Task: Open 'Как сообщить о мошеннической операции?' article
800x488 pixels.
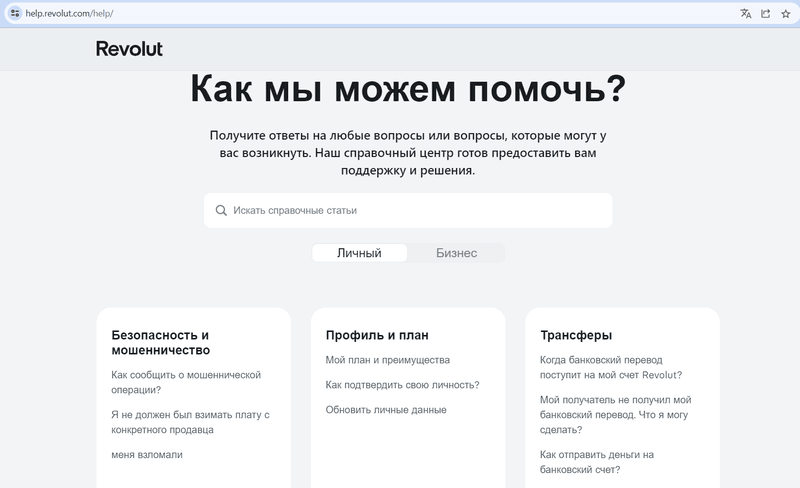Action: coord(186,382)
